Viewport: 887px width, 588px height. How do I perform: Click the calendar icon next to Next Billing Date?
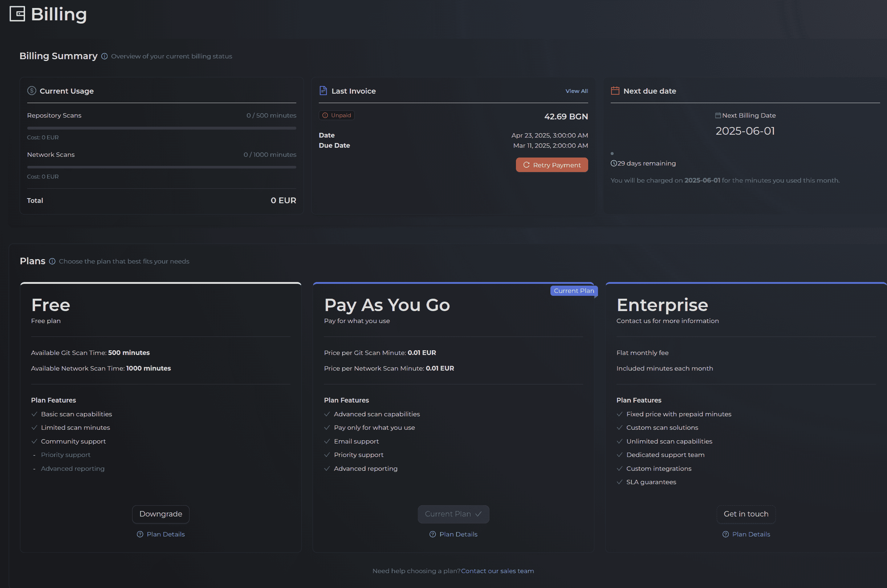click(x=718, y=115)
